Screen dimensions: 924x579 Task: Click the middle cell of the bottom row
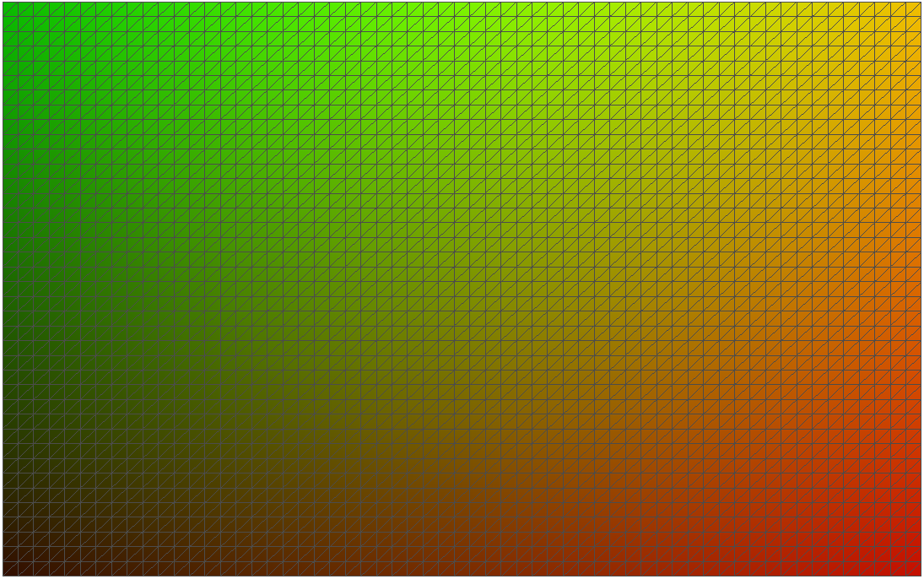[x=462, y=569]
